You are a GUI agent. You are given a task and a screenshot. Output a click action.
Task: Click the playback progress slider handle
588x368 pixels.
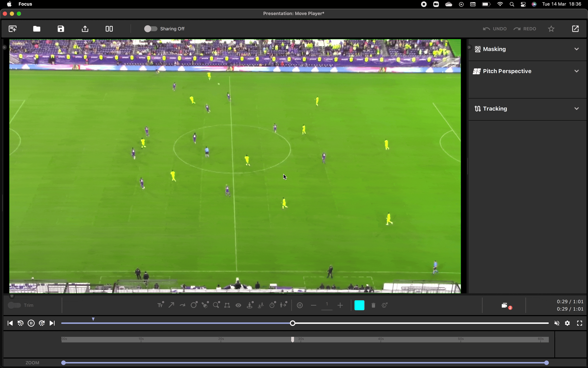coord(293,323)
